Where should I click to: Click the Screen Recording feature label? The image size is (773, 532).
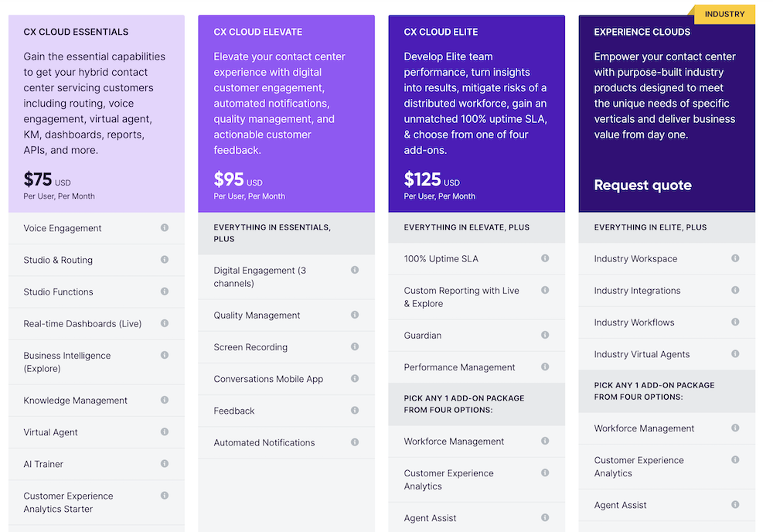pyautogui.click(x=250, y=347)
